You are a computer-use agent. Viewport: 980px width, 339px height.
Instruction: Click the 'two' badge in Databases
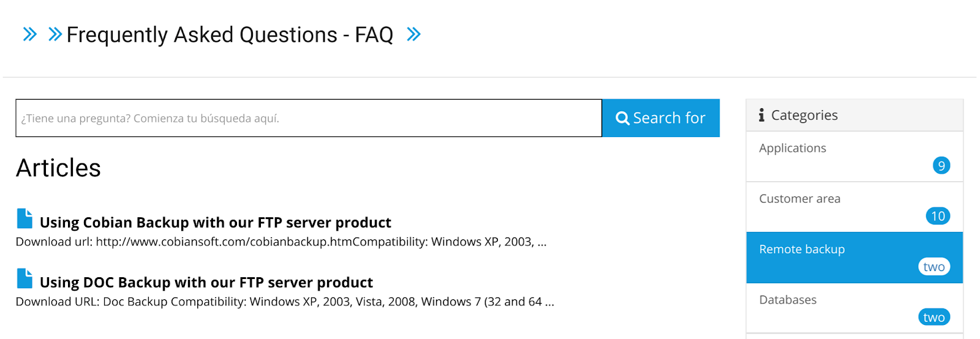tap(934, 317)
